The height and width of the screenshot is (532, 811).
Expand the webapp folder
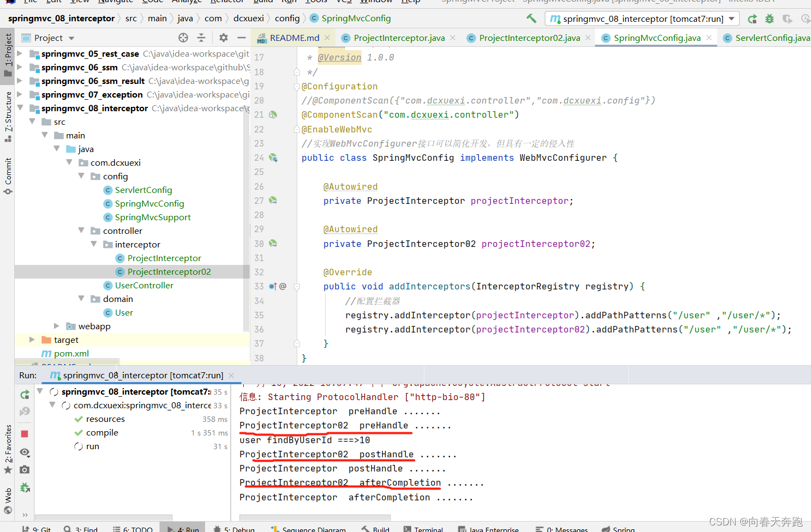click(57, 326)
